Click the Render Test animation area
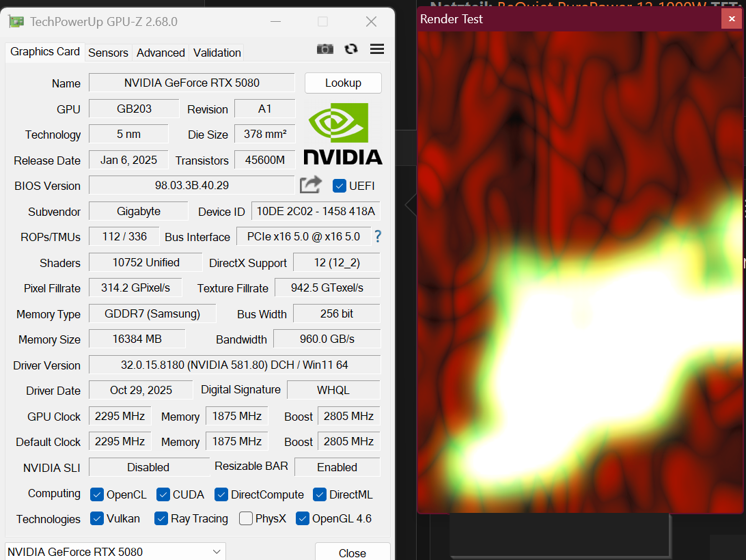Screen dimensions: 746x560 click(580, 272)
